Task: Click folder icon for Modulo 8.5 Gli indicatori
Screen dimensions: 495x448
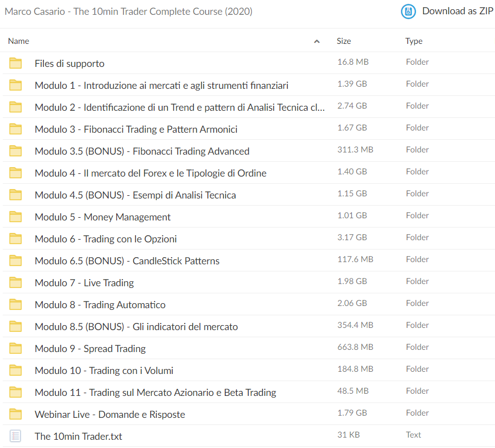Action: click(15, 326)
